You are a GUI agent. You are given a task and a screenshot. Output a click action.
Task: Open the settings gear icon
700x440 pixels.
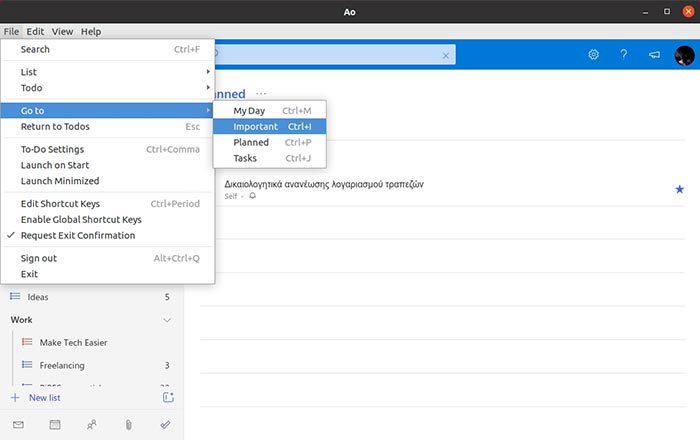(593, 54)
